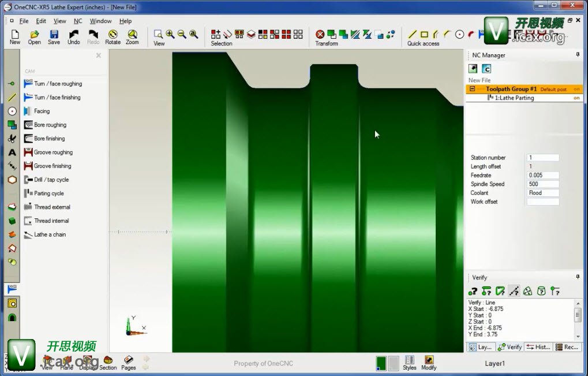This screenshot has width=588, height=376.
Task: Click the green current color swatch
Action: pos(381,363)
